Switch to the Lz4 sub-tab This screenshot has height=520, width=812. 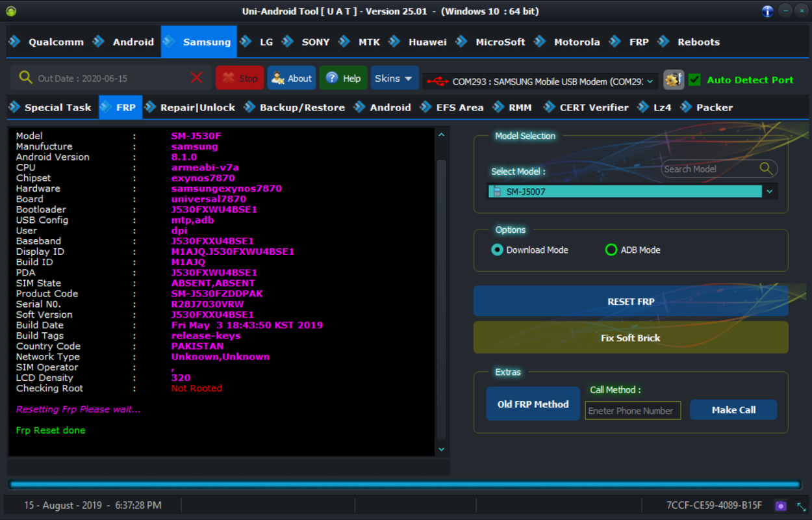655,107
